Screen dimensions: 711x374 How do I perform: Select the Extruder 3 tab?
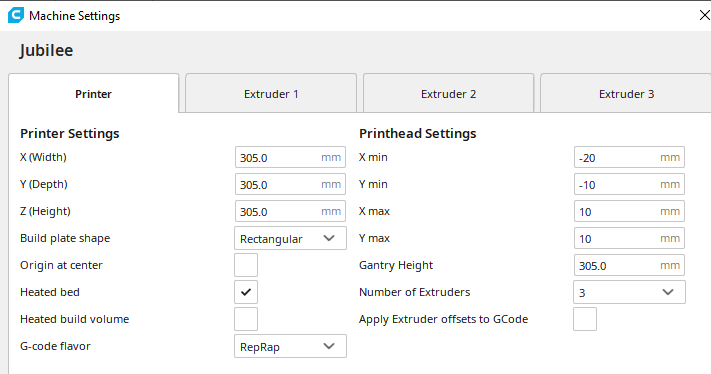(626, 94)
